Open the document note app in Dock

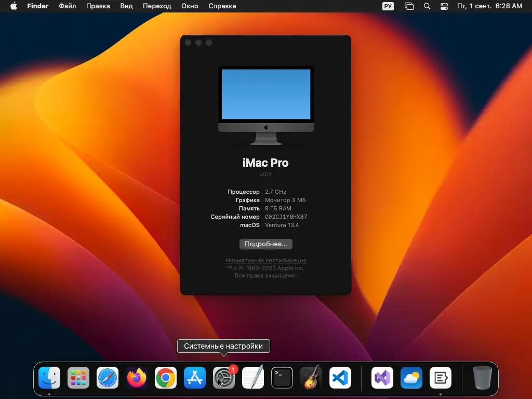coord(441,378)
